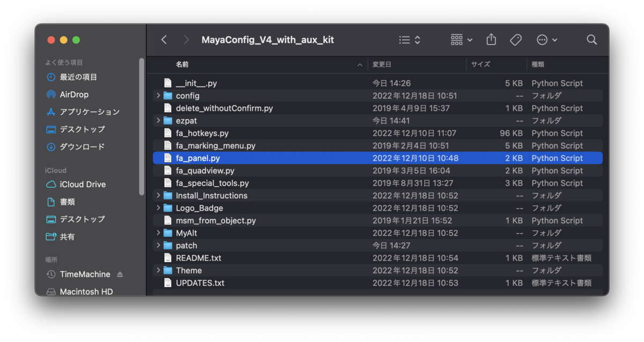Open 共有 in the sidebar
This screenshot has height=342, width=644.
60,236
